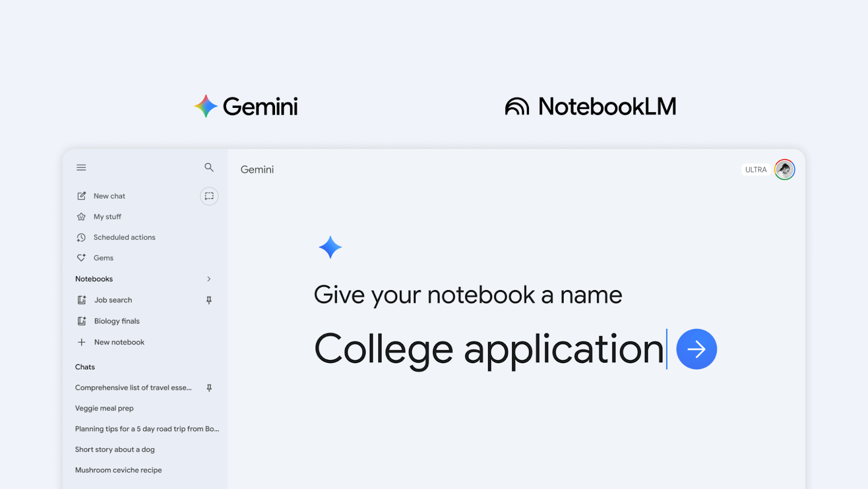Collapse the Chats list header

tap(85, 366)
